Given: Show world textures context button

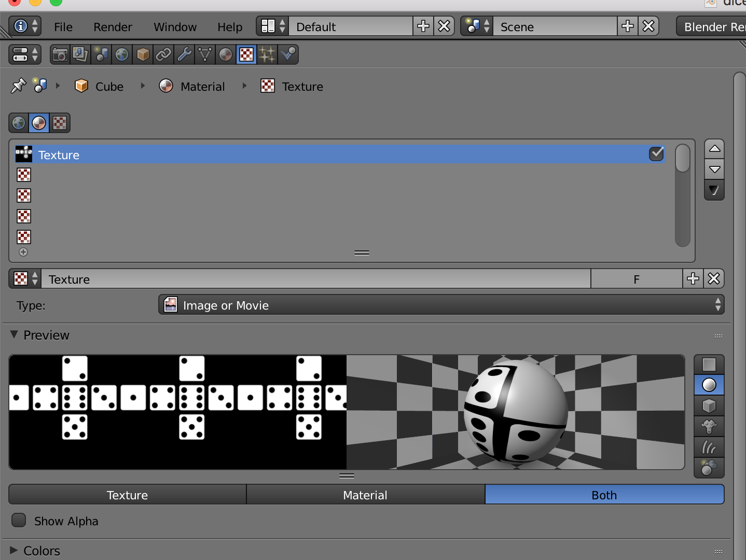Looking at the screenshot, I should click(19, 123).
